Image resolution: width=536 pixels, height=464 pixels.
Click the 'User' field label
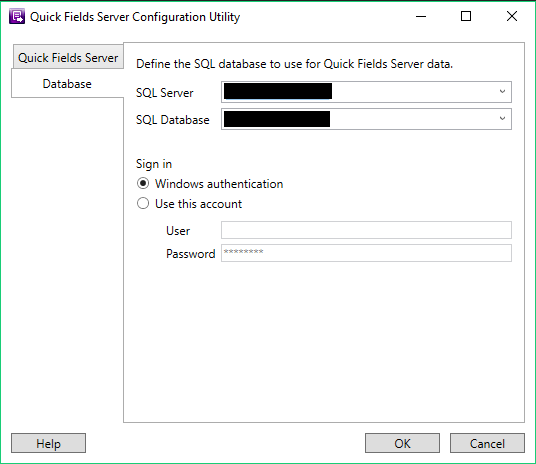[x=178, y=230]
